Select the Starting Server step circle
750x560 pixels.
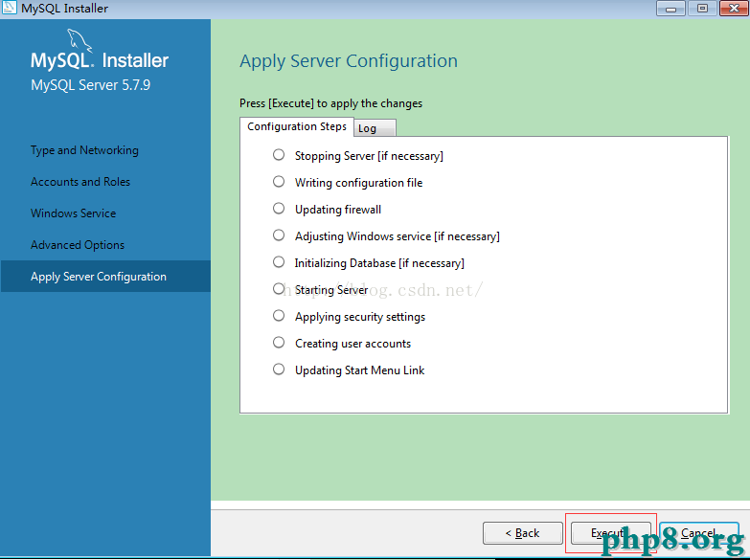[x=279, y=289]
